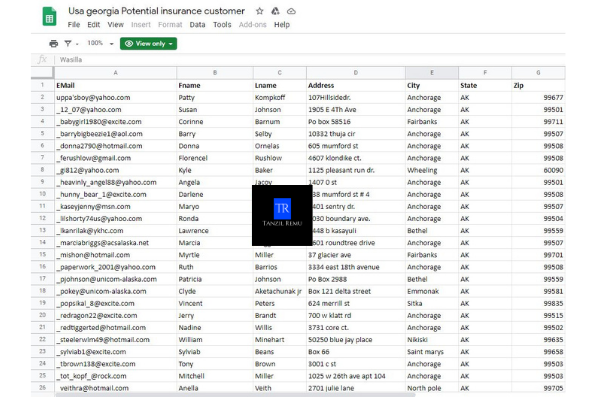Select zip cell 99835
Screen dimensions: 600x400
coord(538,303)
